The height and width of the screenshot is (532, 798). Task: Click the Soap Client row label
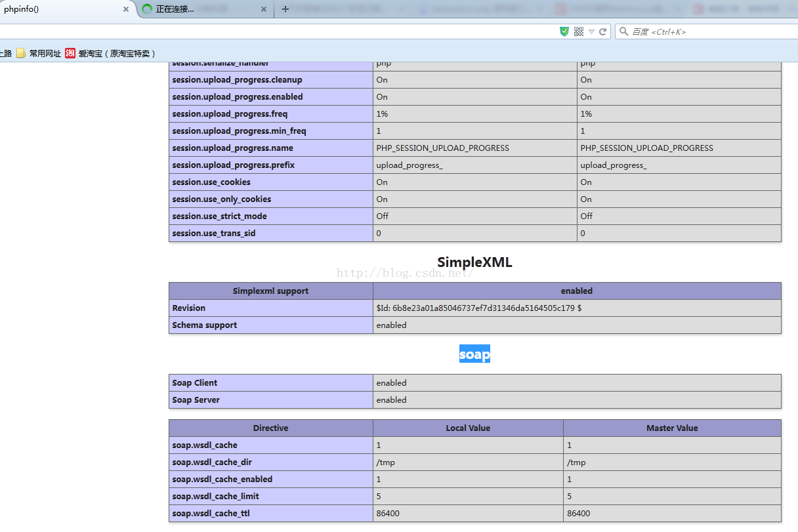(194, 383)
